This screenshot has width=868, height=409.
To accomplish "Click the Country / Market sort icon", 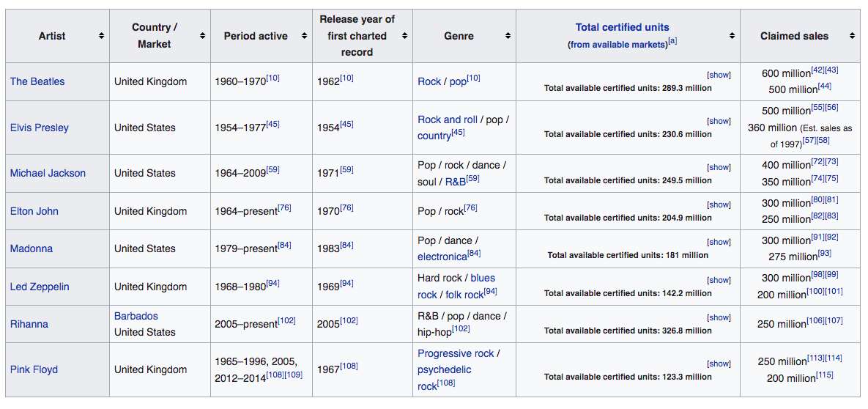I will click(203, 36).
